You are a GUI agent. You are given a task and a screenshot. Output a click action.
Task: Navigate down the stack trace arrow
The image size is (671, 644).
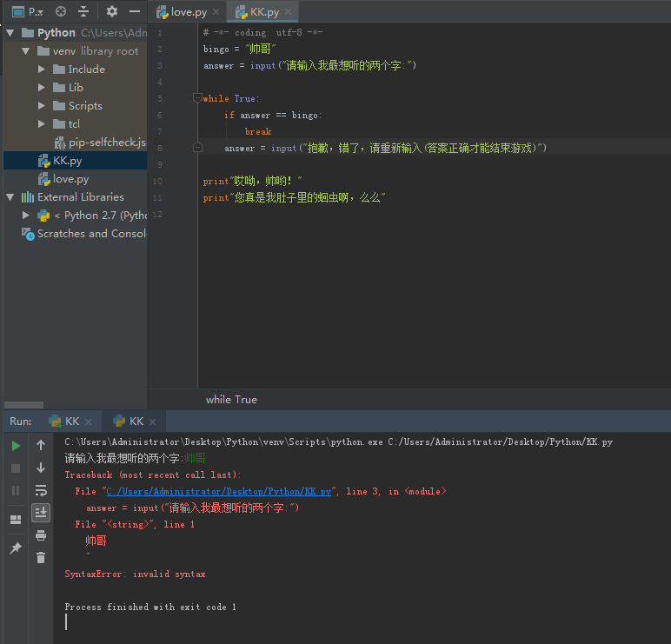pyautogui.click(x=41, y=468)
